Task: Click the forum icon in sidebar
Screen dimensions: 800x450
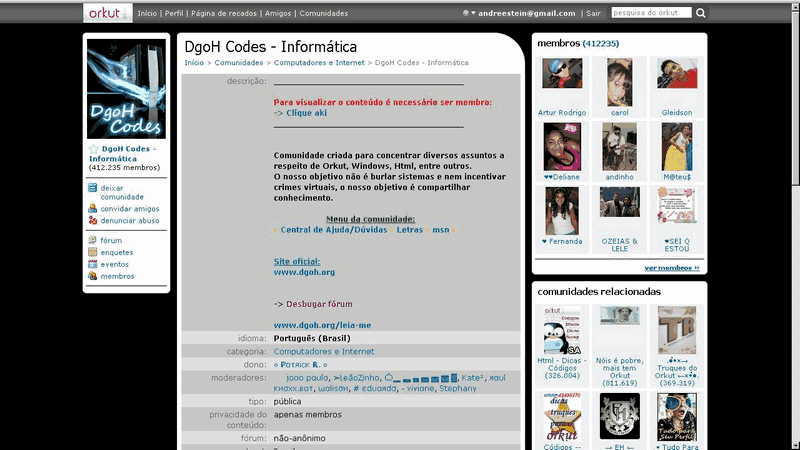Action: [x=92, y=240]
